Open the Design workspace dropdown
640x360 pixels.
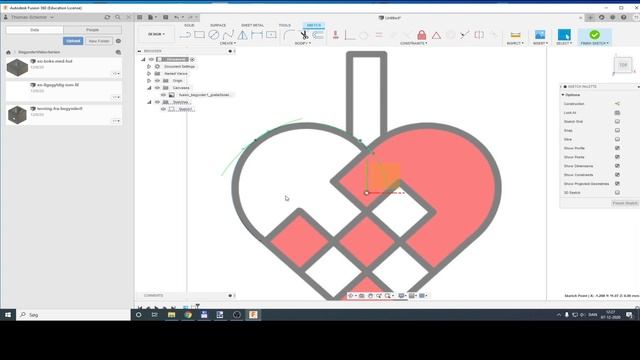pos(156,34)
